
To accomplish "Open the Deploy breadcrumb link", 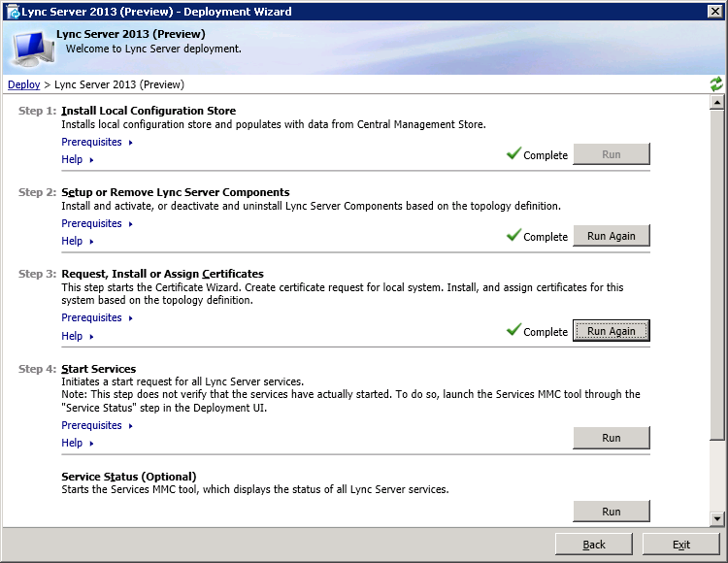I will click(23, 84).
